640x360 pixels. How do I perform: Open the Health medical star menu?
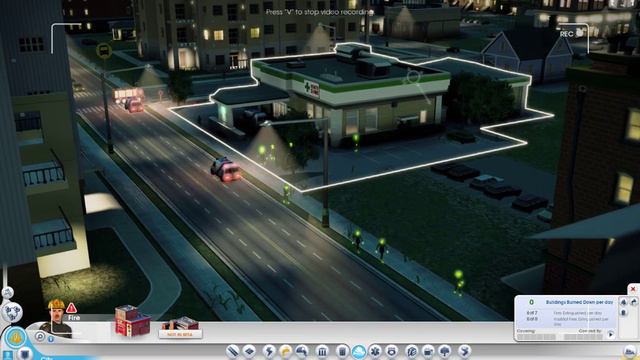[375, 351]
